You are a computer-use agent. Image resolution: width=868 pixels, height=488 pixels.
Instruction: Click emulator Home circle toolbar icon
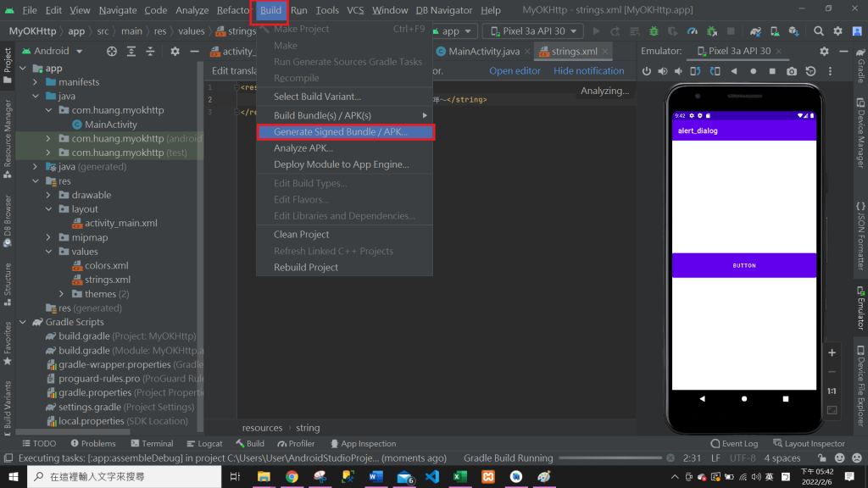coord(753,71)
